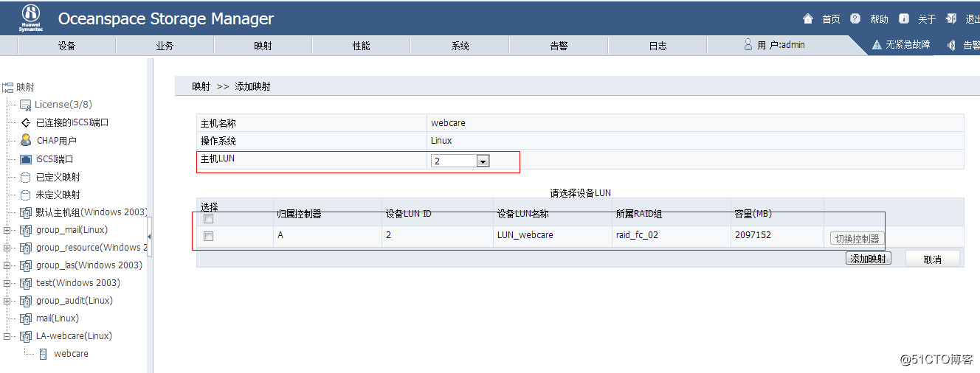Click the iSCSI端口 port icon
The height and width of the screenshot is (373, 980).
(x=26, y=158)
